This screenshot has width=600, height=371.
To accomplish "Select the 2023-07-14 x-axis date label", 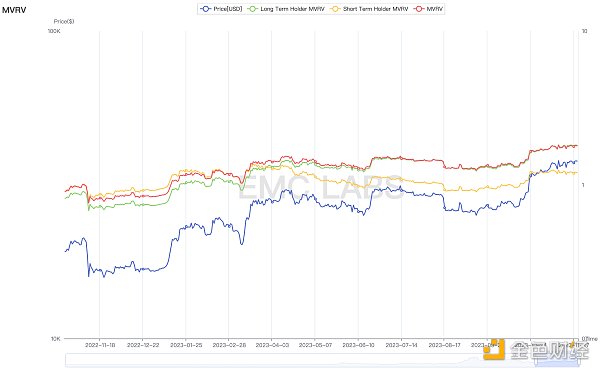I will 401,345.
